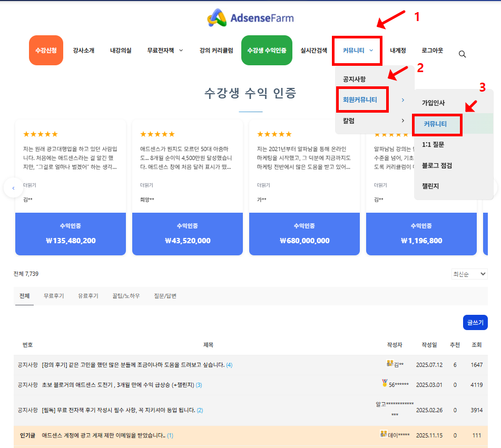Open the search magnifier icon
Screen dimensions: 501x448
click(462, 54)
